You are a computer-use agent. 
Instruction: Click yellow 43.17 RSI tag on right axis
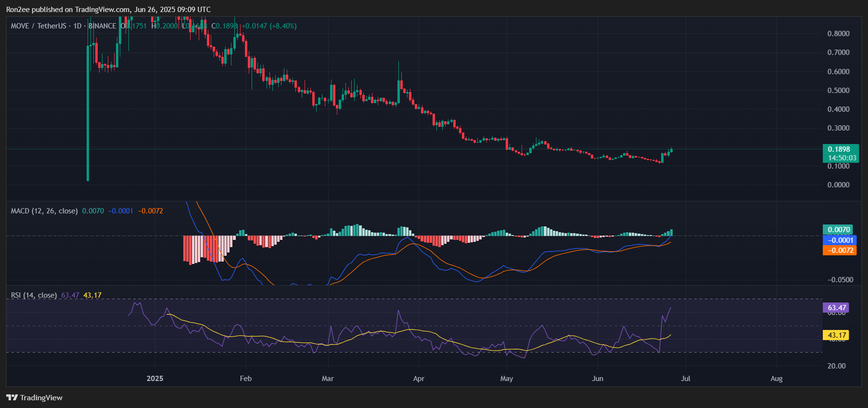coord(836,335)
